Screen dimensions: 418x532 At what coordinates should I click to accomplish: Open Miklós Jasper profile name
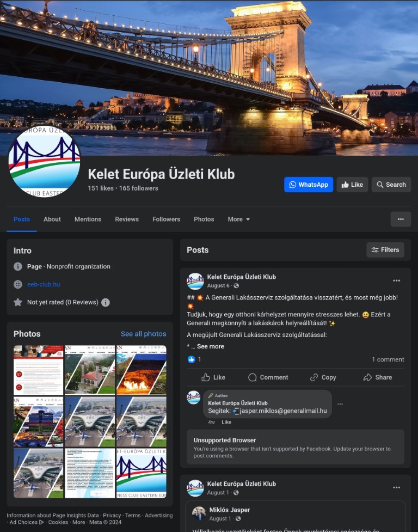(230, 510)
